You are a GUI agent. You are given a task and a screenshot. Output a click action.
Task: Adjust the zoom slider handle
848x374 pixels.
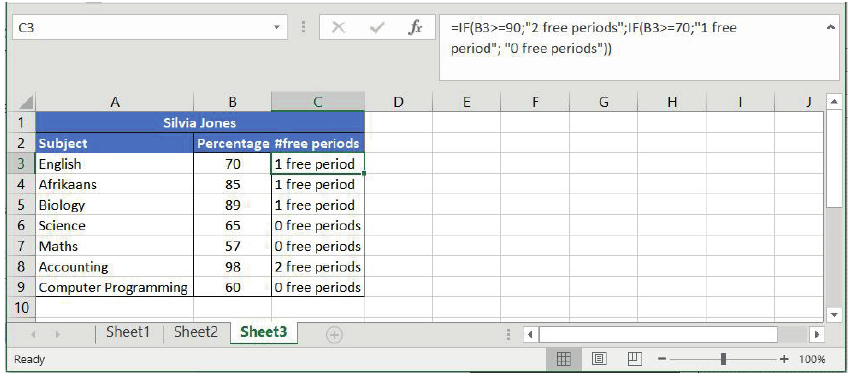pos(723,359)
